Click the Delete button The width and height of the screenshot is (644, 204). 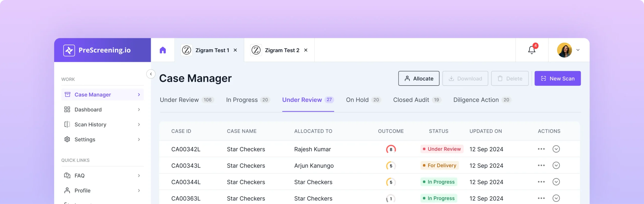click(510, 78)
